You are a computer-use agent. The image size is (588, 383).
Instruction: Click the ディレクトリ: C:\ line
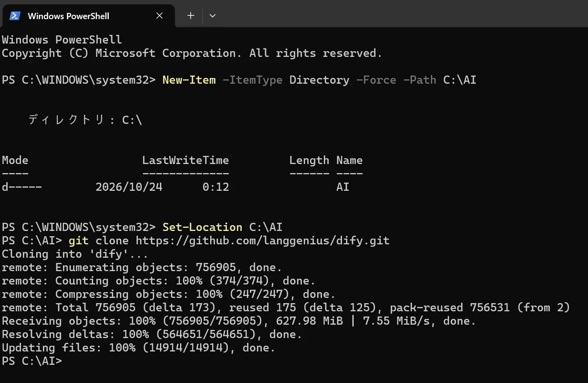(85, 120)
